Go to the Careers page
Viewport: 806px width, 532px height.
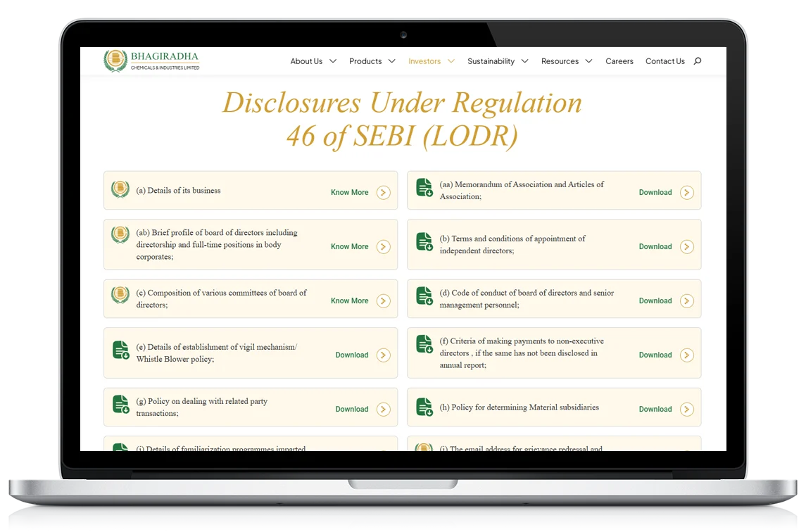[619, 61]
